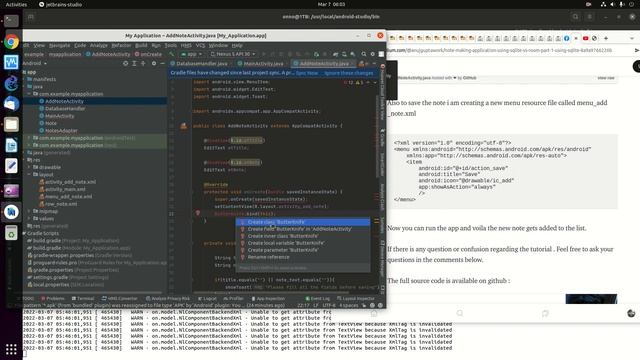Open the Android project view dropdown
Image resolution: width=640 pixels, height=360 pixels.
(x=35, y=64)
